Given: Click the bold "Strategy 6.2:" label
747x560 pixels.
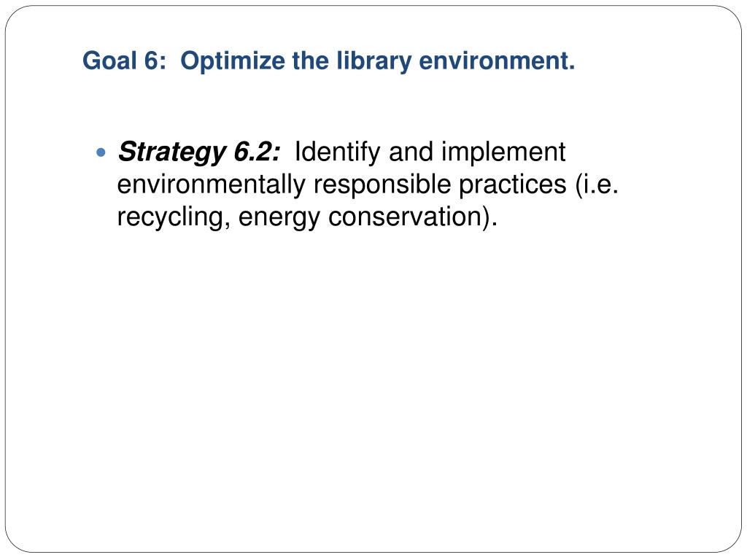Looking at the screenshot, I should click(x=199, y=152).
